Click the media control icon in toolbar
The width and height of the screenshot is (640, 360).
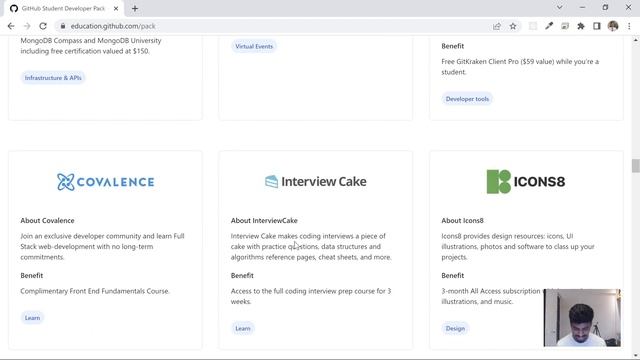[x=565, y=26]
